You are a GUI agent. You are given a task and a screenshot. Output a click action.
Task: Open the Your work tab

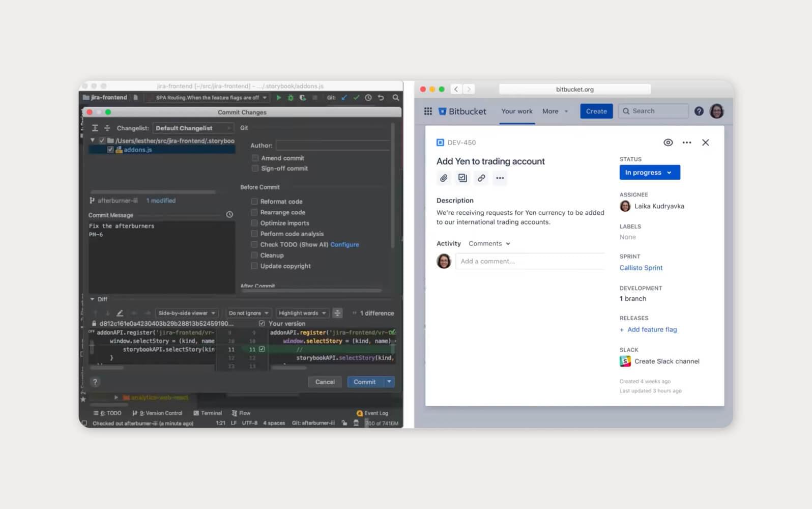516,111
